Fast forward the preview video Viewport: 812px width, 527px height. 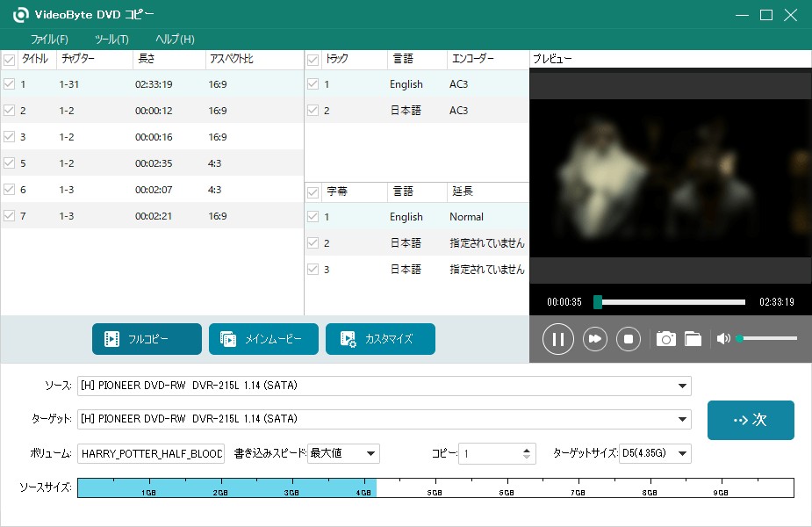click(595, 339)
